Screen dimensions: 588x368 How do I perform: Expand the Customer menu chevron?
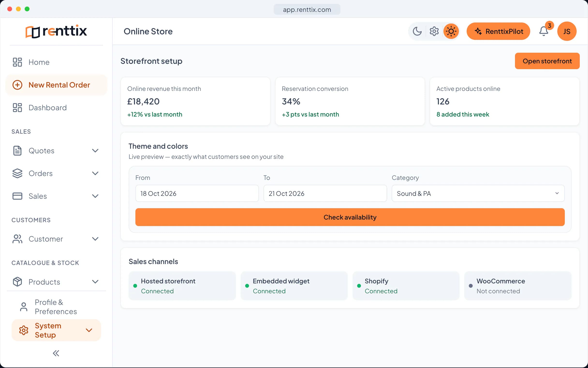pos(95,239)
